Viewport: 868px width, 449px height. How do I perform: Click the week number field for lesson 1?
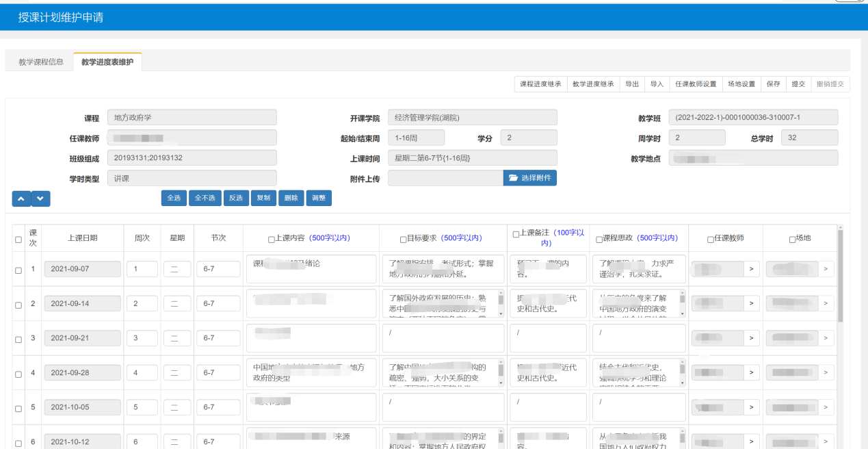click(x=142, y=269)
